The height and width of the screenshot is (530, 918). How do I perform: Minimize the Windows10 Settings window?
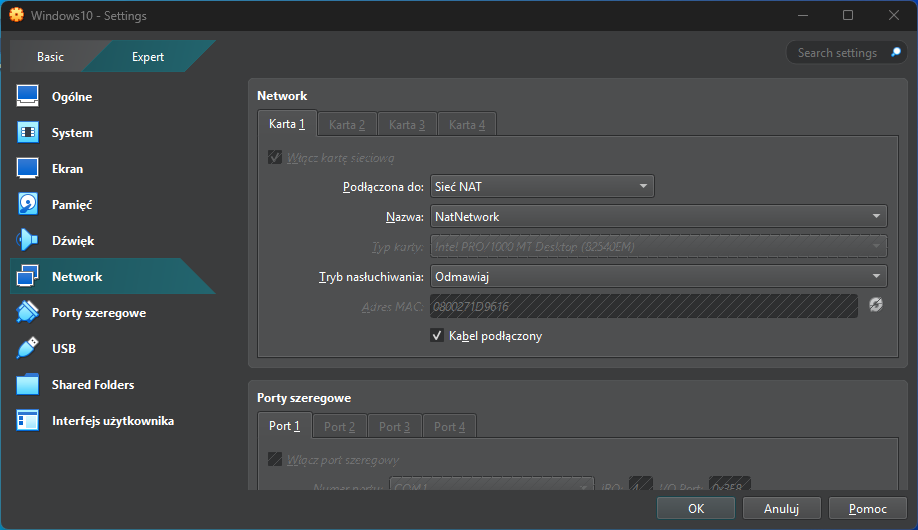803,15
